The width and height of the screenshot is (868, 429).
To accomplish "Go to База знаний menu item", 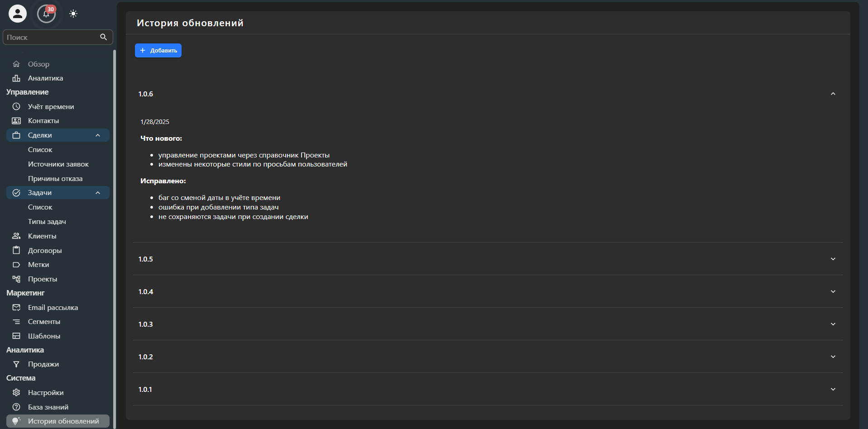I will (x=48, y=407).
